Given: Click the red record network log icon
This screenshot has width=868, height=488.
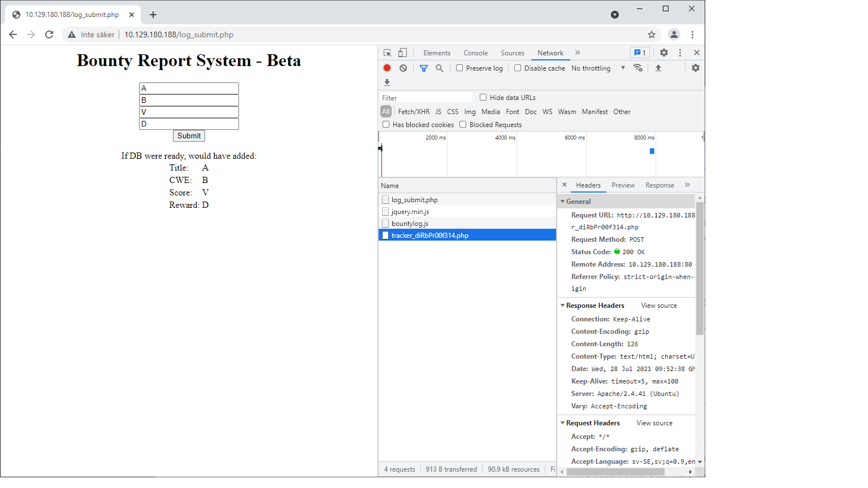Looking at the screenshot, I should [387, 68].
